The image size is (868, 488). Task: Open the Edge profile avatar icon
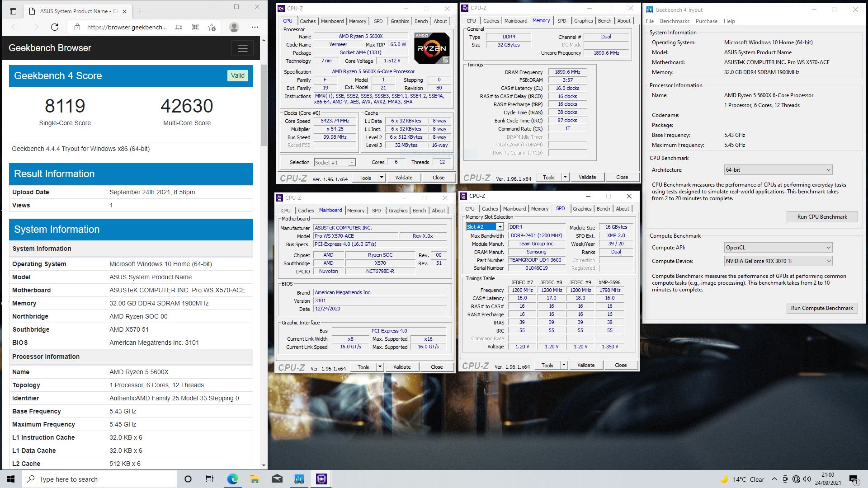pyautogui.click(x=234, y=27)
